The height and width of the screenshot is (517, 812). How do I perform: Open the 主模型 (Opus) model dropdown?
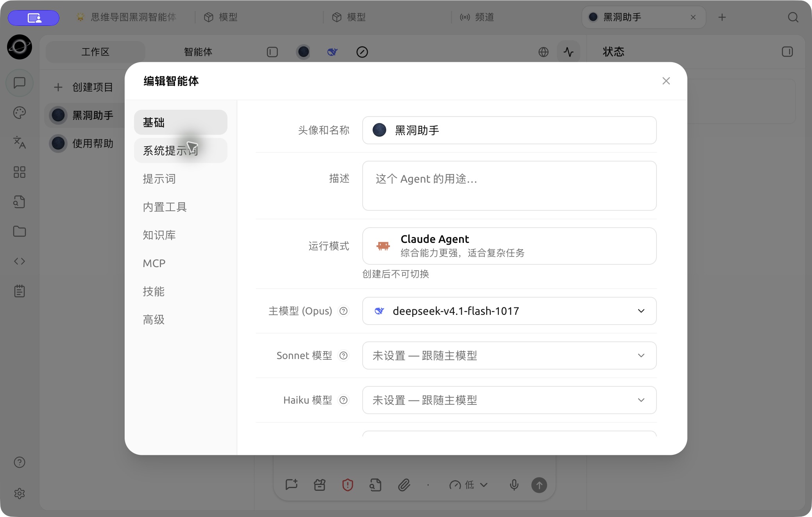pos(509,311)
